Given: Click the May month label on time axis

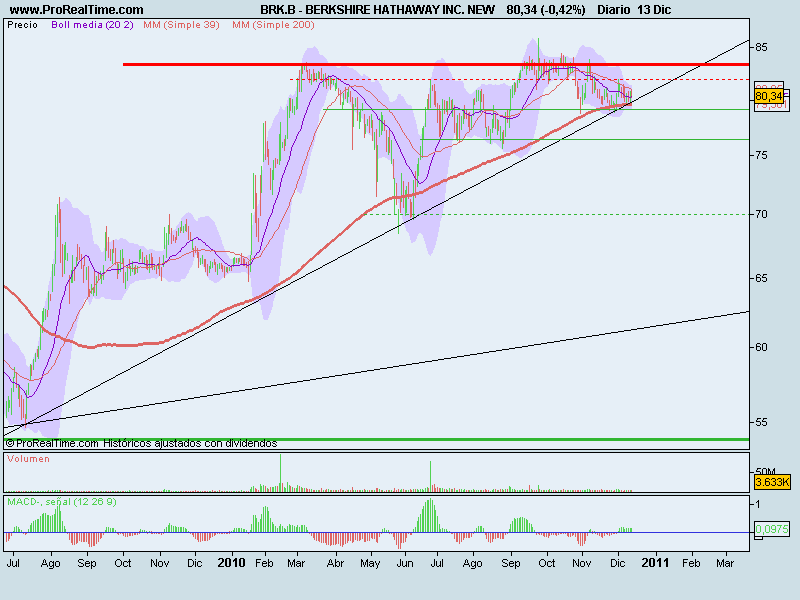Looking at the screenshot, I should pos(370,563).
